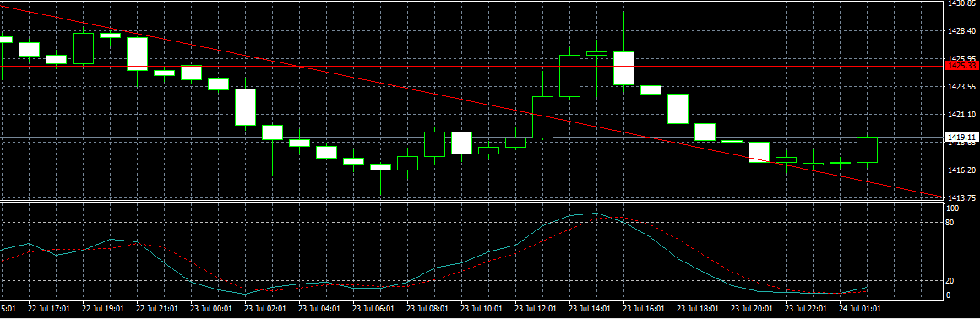Click the 22 Jul 19:01 time label
The height and width of the screenshot is (319, 980).
104,308
